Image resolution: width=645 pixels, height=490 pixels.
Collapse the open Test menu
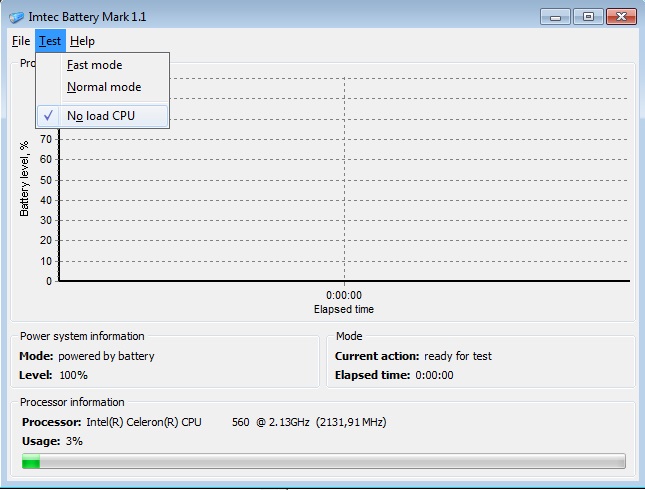pos(50,41)
